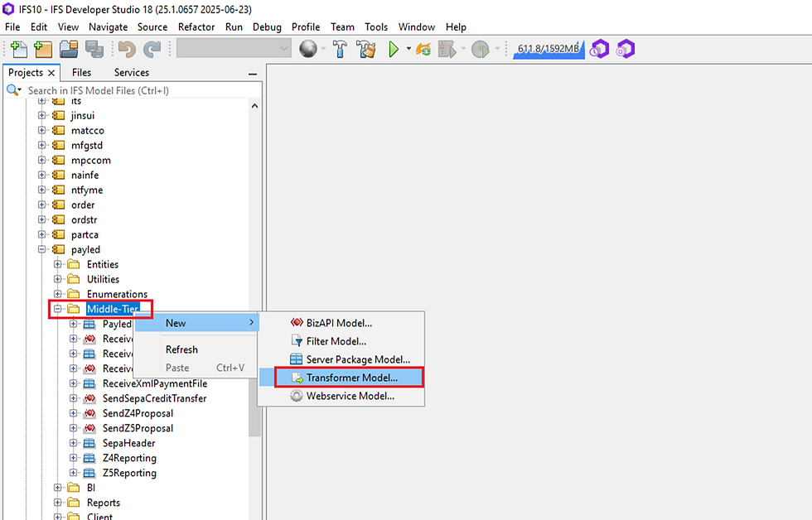This screenshot has height=520, width=812.
Task: Open the Navigate menu
Action: coord(108,26)
